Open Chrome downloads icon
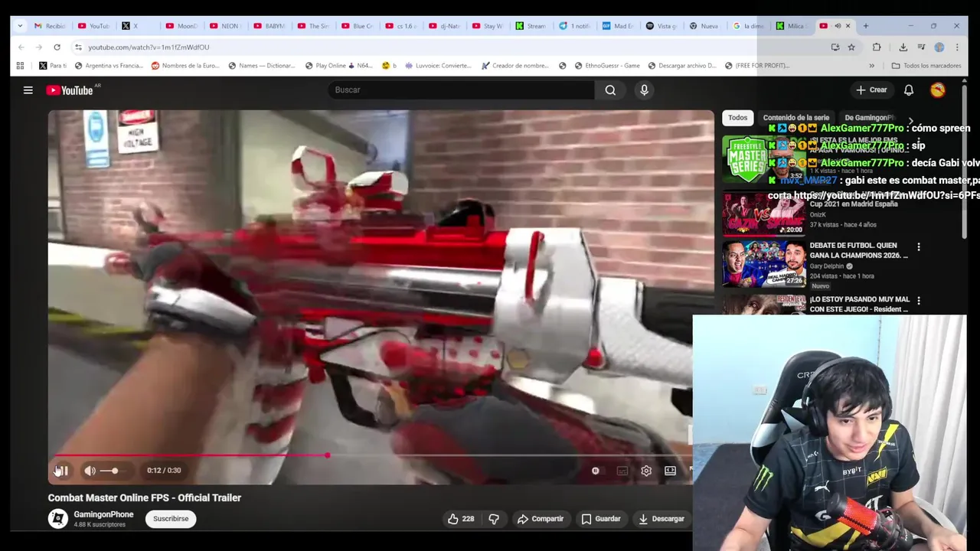This screenshot has width=980, height=551. [x=903, y=47]
